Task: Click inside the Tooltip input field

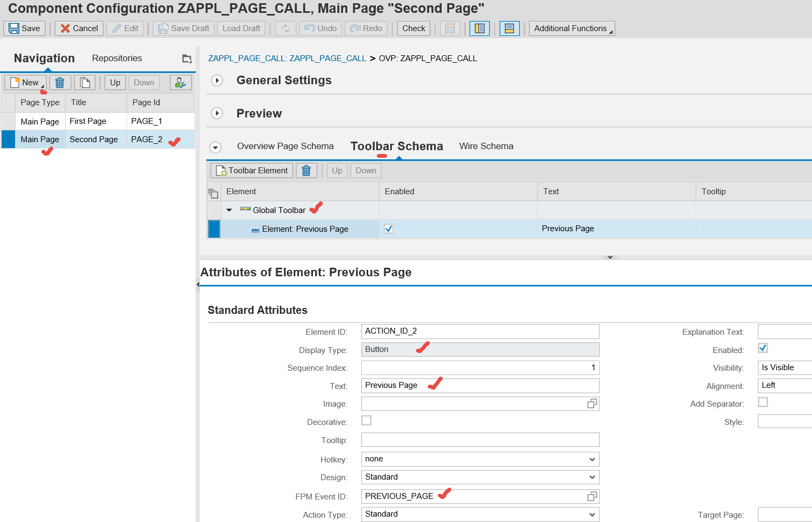Action: 480,439
